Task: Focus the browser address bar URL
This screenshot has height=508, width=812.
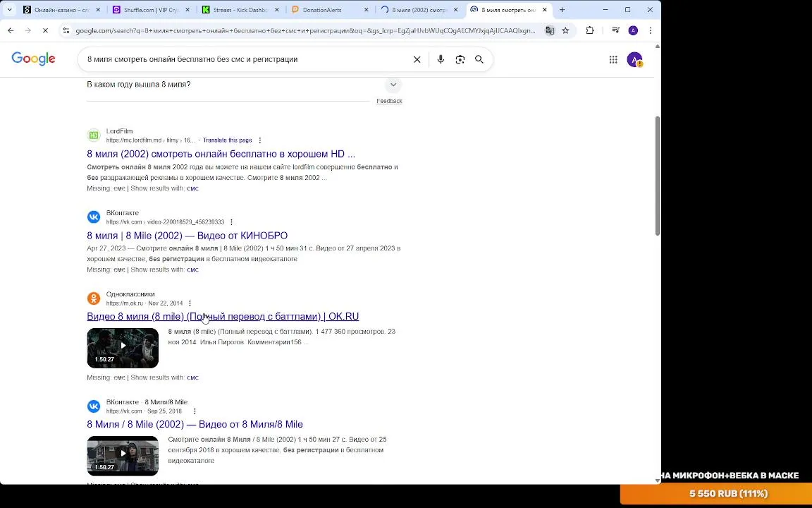Action: [x=305, y=30]
